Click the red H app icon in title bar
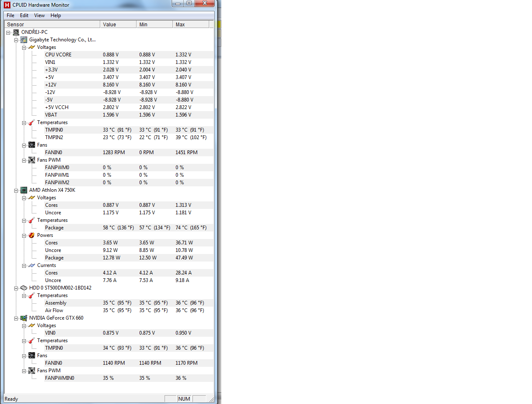Viewport: 532px width, 404px height. click(x=7, y=5)
